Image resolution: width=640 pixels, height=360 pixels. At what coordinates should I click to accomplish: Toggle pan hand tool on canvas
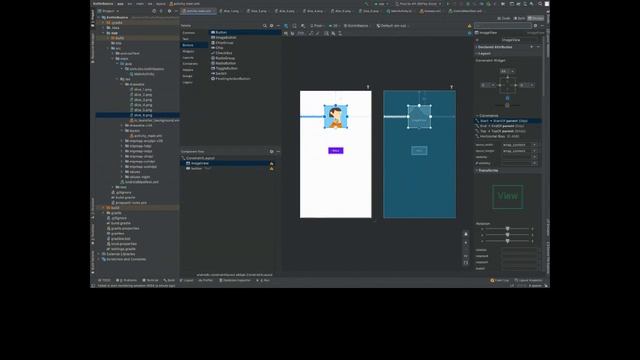point(466,234)
